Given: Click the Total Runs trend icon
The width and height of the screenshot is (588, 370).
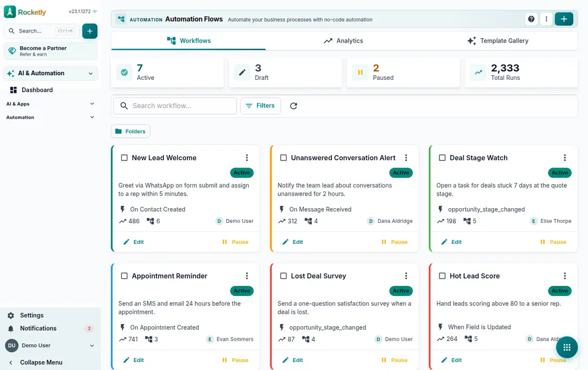Looking at the screenshot, I should click(478, 73).
